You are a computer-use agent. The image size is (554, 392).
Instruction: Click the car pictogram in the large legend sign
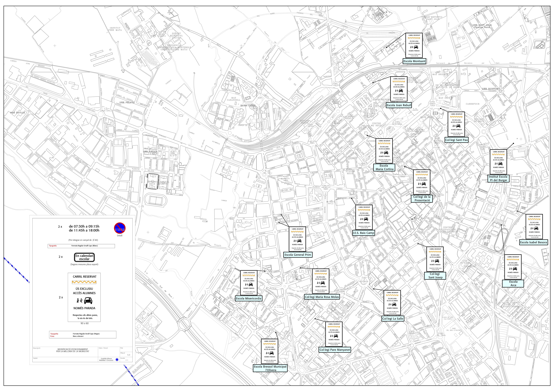coord(88,301)
